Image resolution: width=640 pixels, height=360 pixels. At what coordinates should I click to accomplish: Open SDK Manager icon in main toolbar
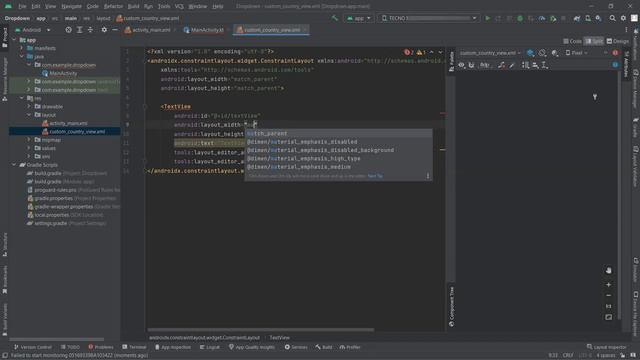(598, 18)
